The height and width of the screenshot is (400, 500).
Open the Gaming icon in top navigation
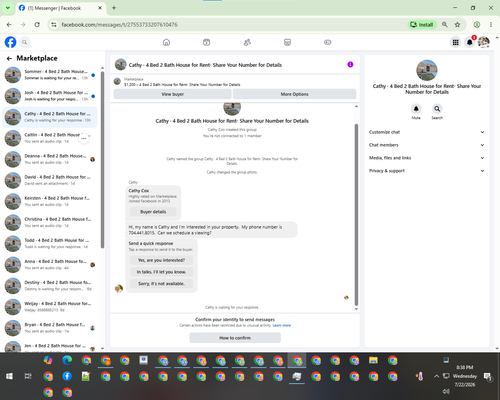pyautogui.click(x=328, y=42)
